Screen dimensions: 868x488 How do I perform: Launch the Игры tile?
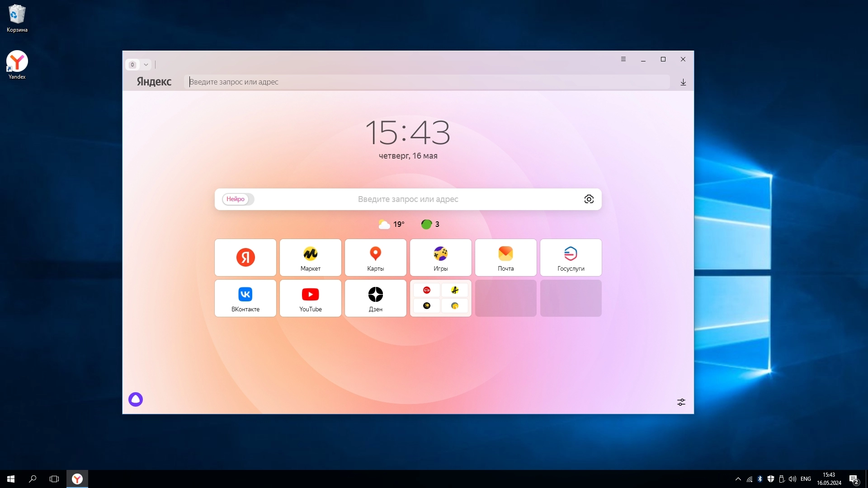pos(441,258)
